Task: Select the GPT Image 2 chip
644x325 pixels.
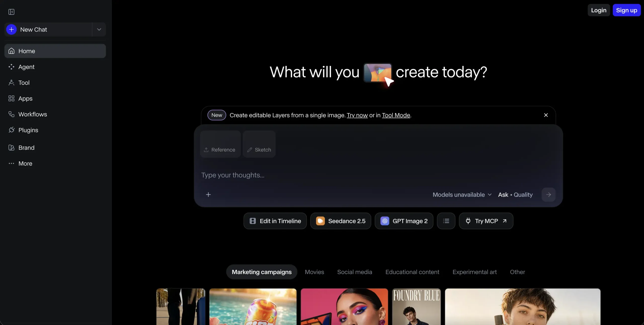Action: tap(404, 221)
